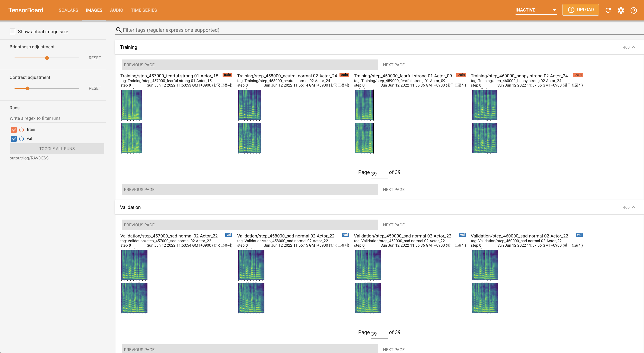Screen dimensions: 644x353
Task: Uncheck the train run checkbox
Action: (x=14, y=130)
